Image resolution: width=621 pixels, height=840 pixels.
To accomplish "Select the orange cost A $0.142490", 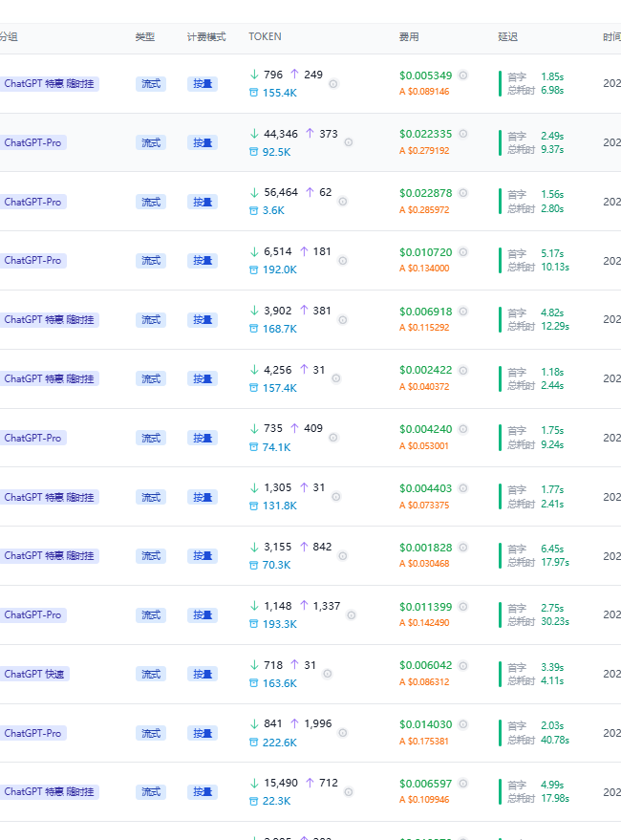I will point(424,623).
